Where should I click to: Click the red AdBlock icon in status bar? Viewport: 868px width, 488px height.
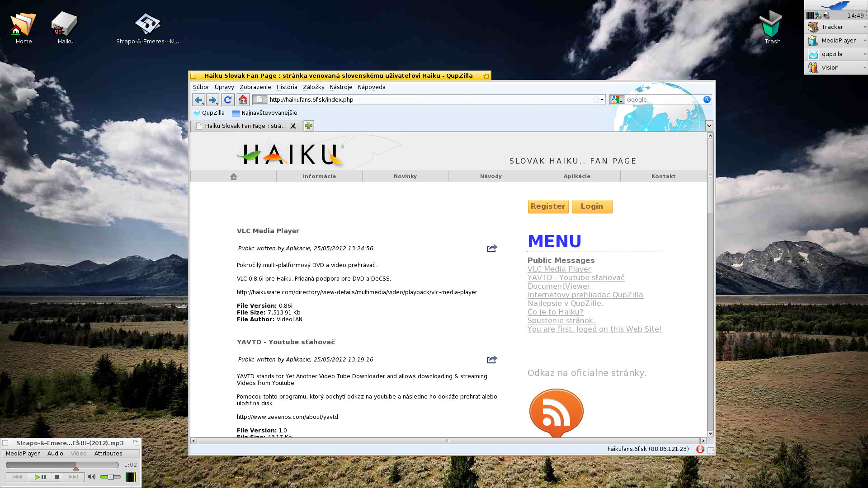tap(700, 449)
